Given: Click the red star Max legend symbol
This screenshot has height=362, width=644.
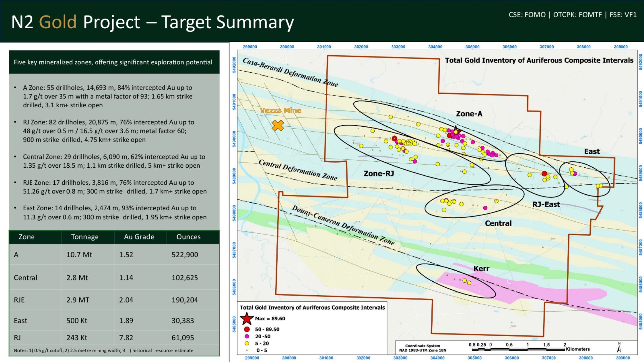Looking at the screenshot, I should coord(247,319).
